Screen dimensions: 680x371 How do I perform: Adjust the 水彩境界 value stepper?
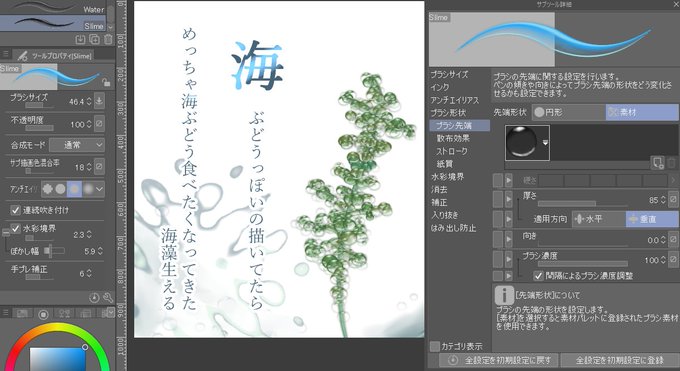click(89, 234)
